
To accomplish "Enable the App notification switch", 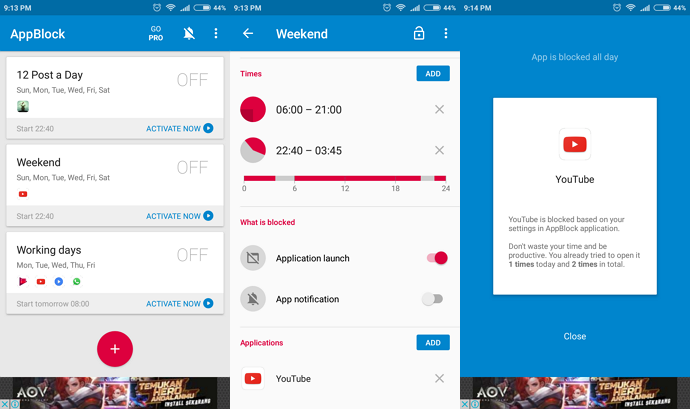I will tap(432, 299).
